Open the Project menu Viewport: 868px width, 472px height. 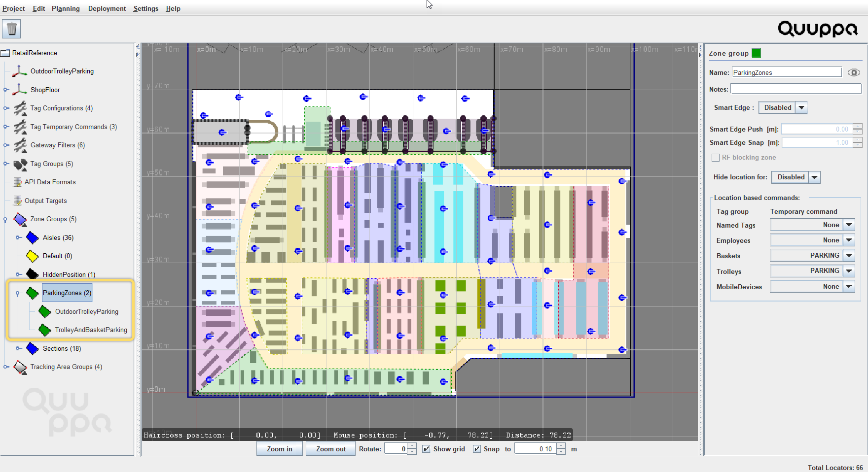(x=13, y=8)
